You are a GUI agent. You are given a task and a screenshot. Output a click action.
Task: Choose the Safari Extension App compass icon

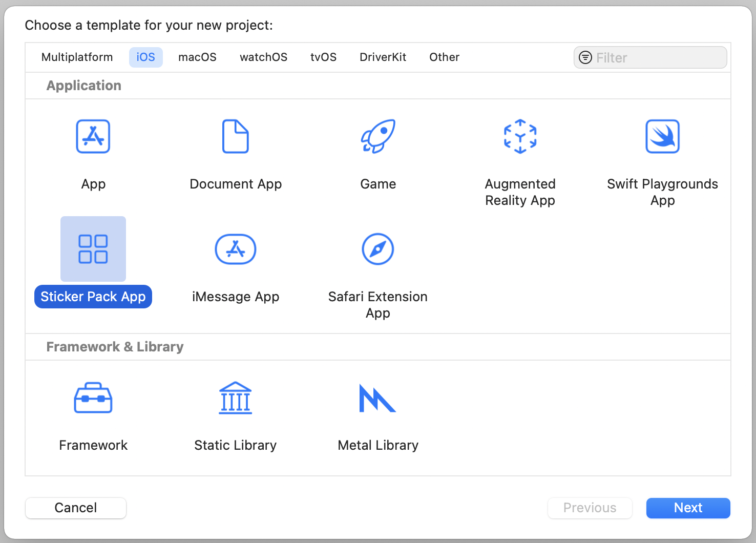pos(378,249)
